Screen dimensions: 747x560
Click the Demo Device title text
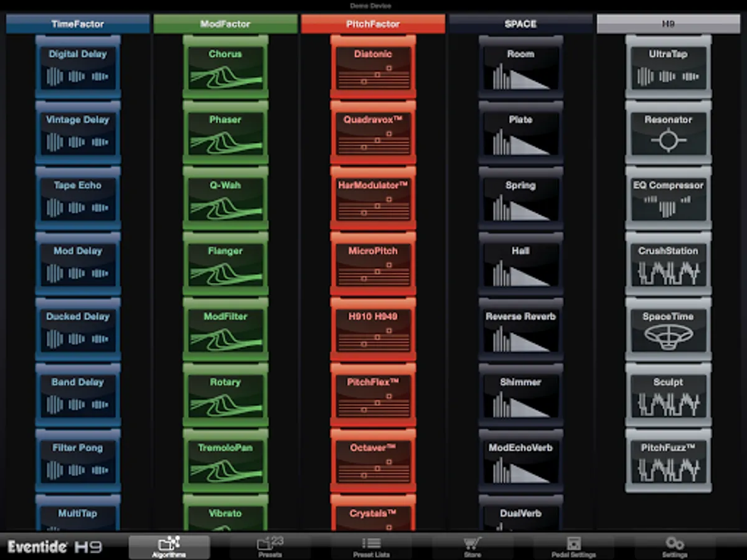(x=370, y=6)
